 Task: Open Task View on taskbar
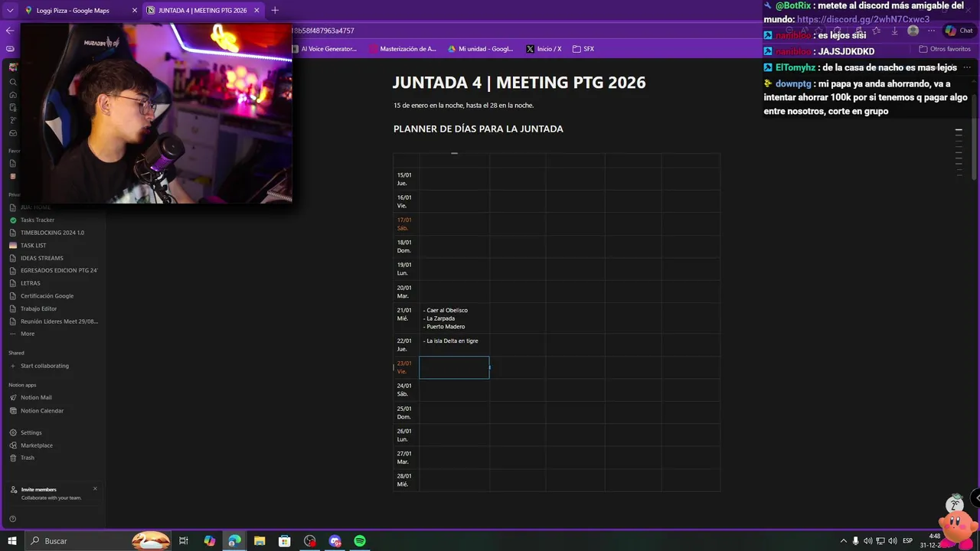[x=184, y=541]
